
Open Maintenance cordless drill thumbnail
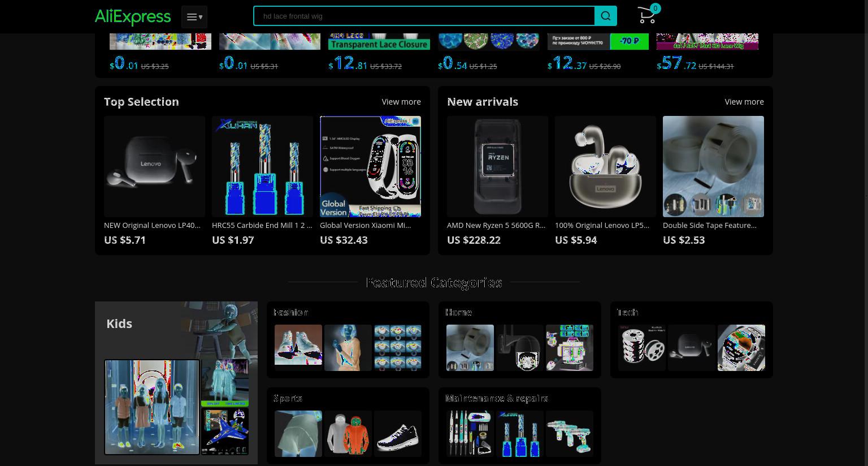tap(570, 434)
